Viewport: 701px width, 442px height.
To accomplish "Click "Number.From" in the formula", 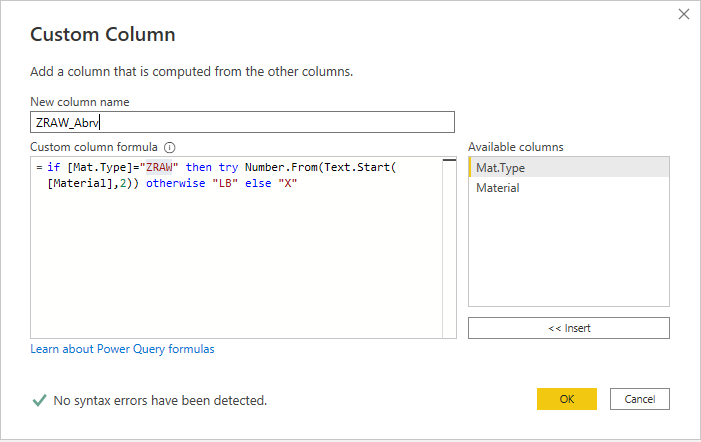I will (x=281, y=167).
